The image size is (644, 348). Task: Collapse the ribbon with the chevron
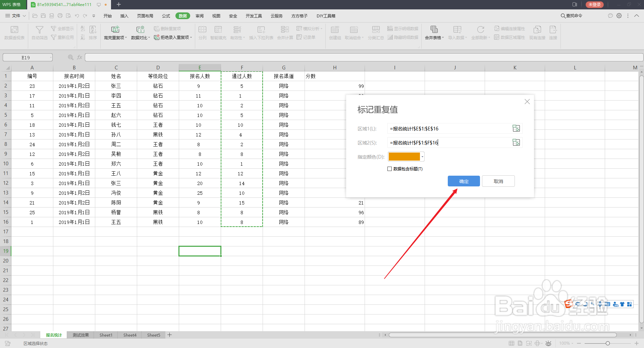tap(636, 16)
